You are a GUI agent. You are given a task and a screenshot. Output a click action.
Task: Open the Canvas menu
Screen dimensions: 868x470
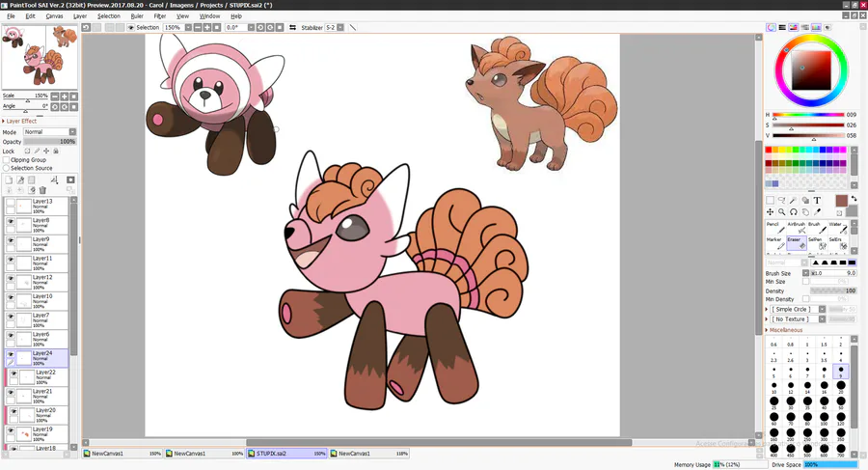tap(54, 16)
